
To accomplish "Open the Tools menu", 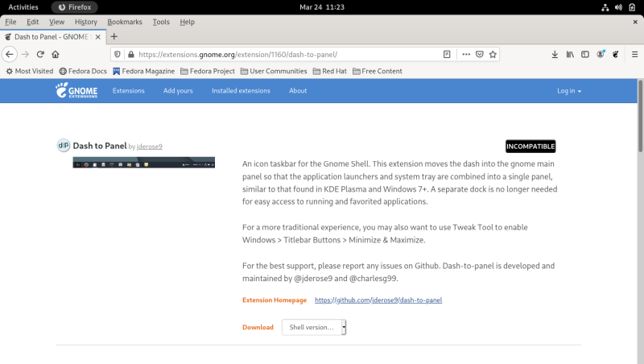I will coord(161,22).
